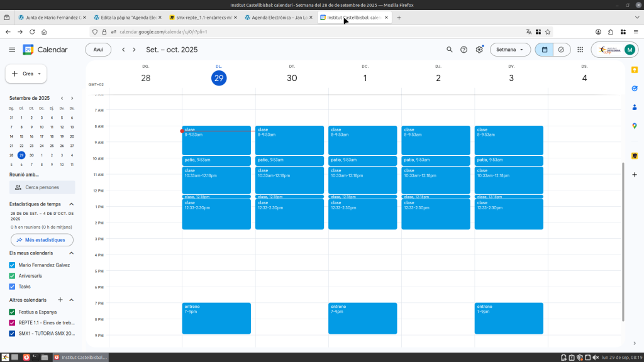Switch to the Agenda Electrònica browser tab
Viewport: 644px width, 362px height.
[279, 18]
